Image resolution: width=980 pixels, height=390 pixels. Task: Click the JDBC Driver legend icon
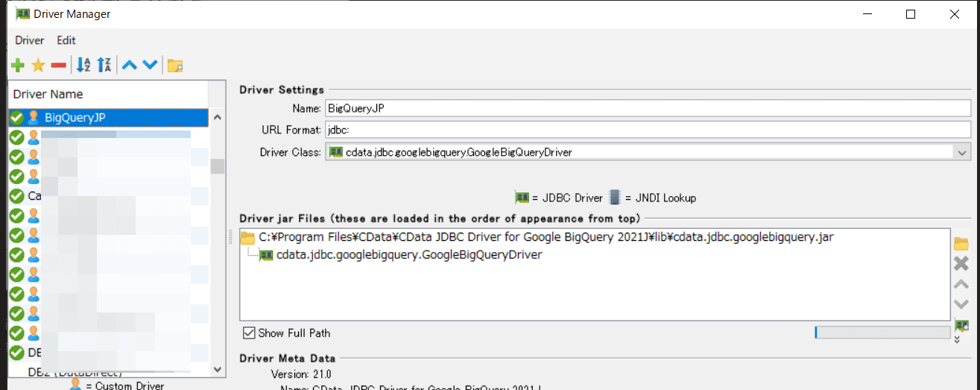(x=522, y=198)
